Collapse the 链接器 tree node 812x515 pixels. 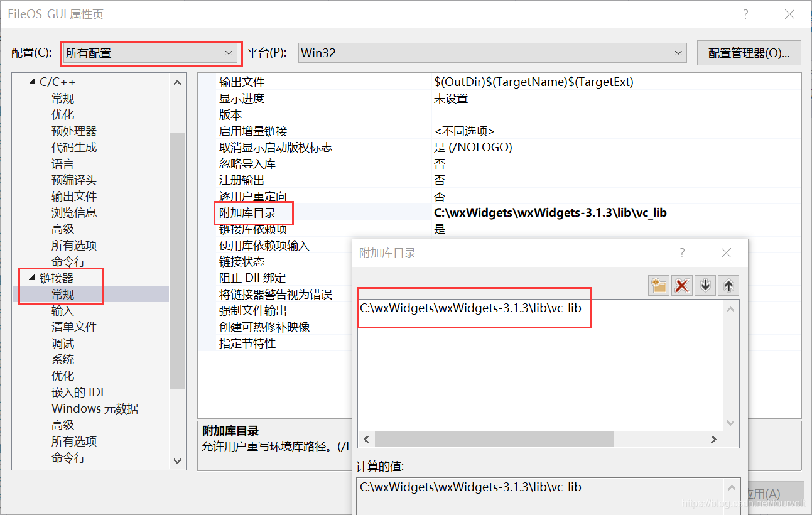click(x=32, y=278)
